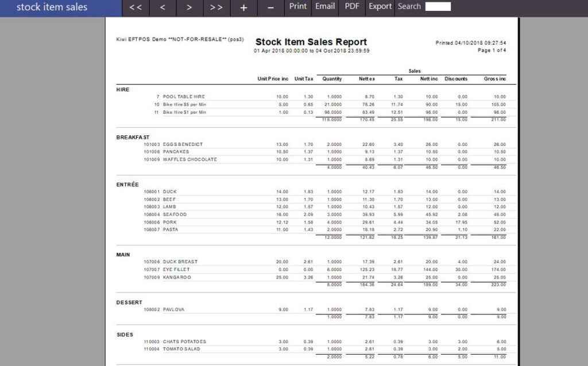The width and height of the screenshot is (588, 366).
Task: Send the report via the Email option
Action: 325,7
